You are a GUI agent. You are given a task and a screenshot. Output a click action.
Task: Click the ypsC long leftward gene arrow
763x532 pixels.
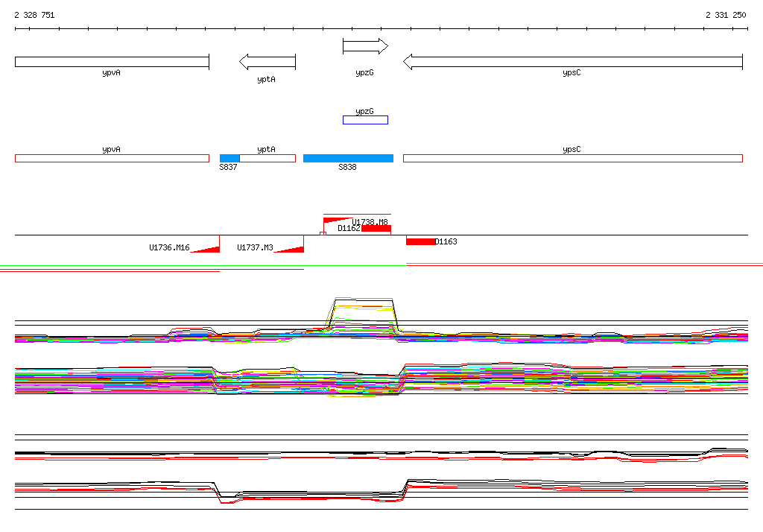click(573, 62)
